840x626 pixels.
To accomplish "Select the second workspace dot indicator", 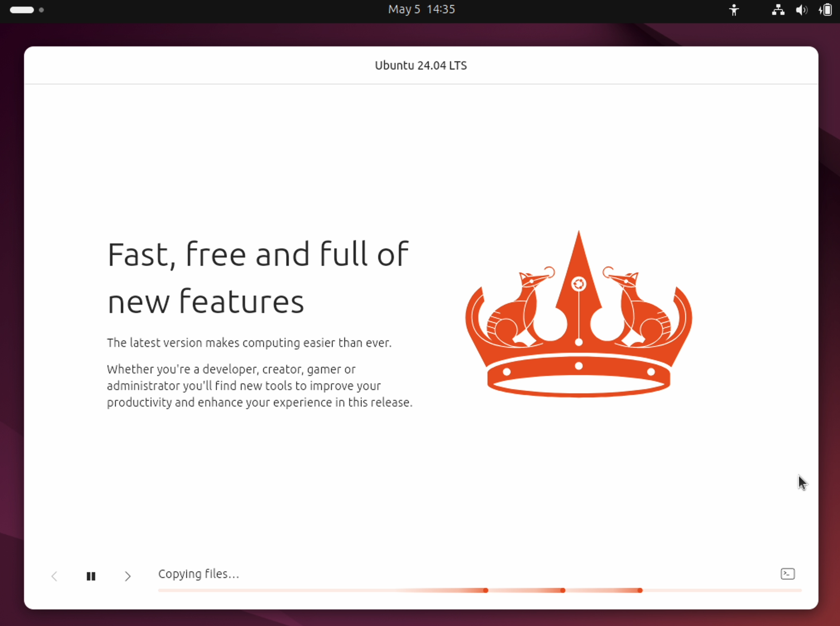I will pos(41,10).
